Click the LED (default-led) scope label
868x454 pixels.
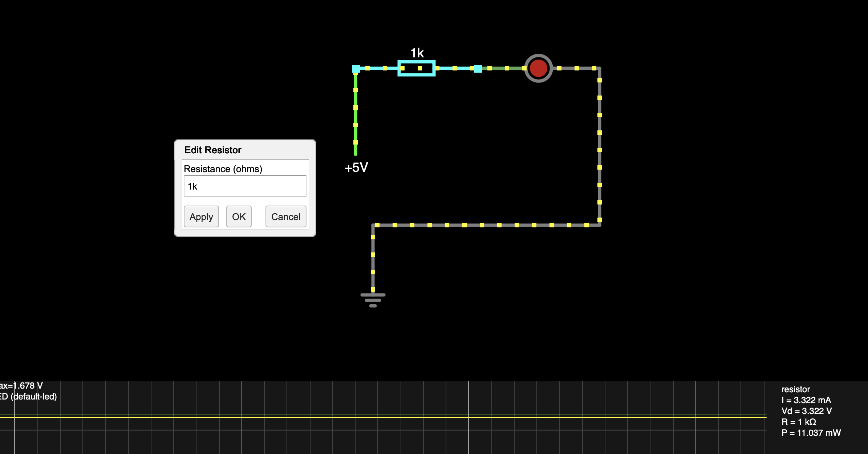[x=28, y=397]
